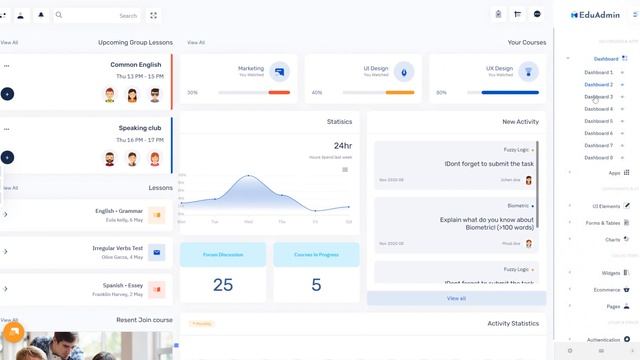Click the Forms & Tables icon
Screen dimensions: 640x360
pyautogui.click(x=627, y=222)
